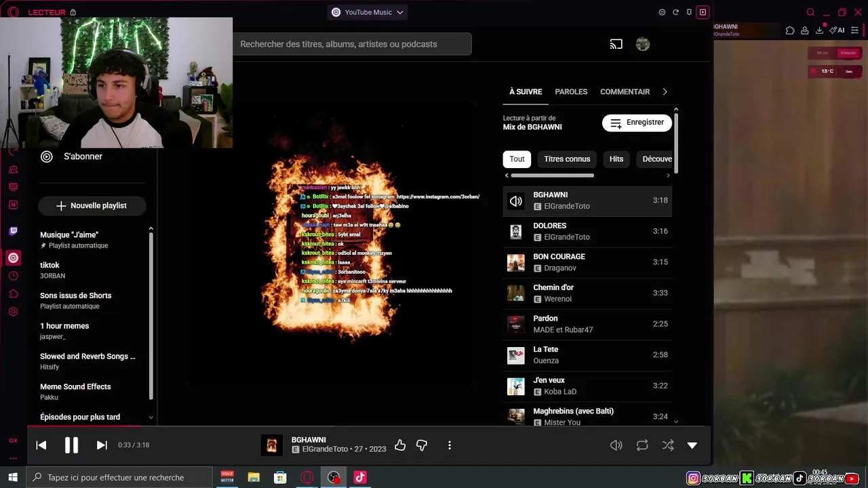Select La Tete by Ouenza
868x488 pixels.
click(587, 356)
